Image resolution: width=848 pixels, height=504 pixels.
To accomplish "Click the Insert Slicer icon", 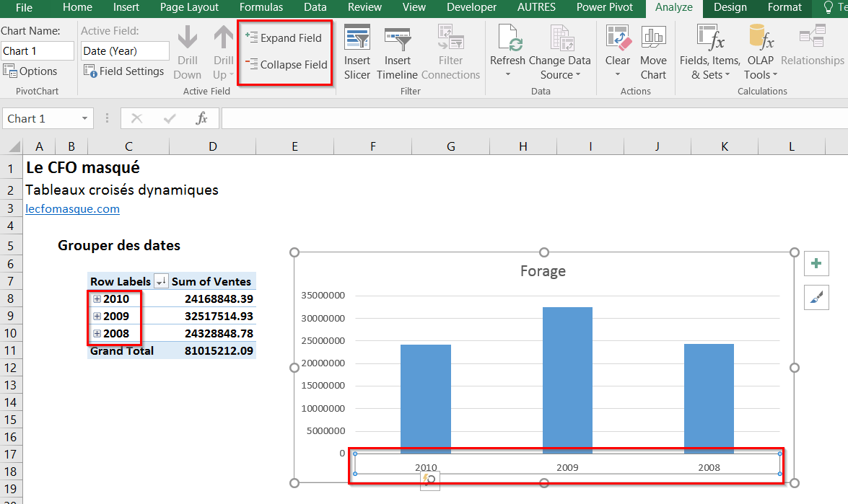I will [357, 39].
